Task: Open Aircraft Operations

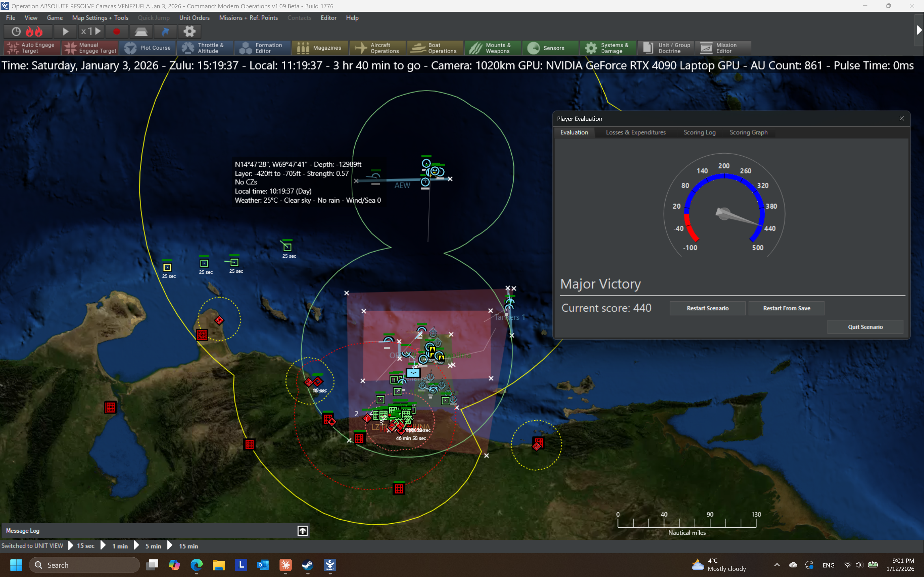Action: click(378, 48)
